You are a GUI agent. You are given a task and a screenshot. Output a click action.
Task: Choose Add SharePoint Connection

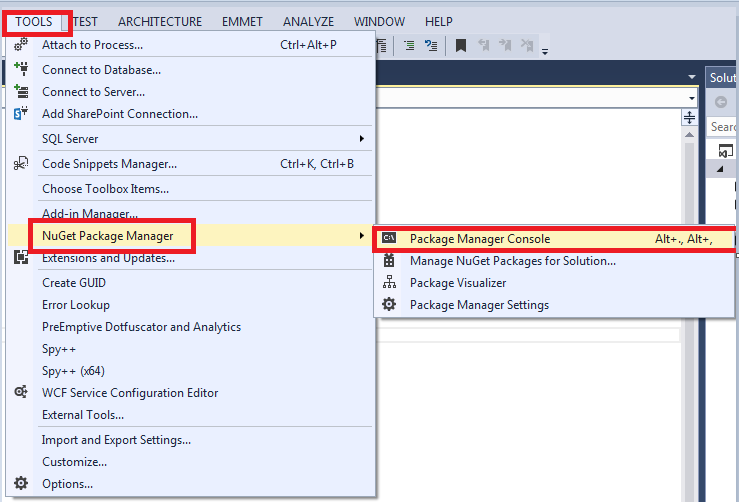pyautogui.click(x=191, y=114)
